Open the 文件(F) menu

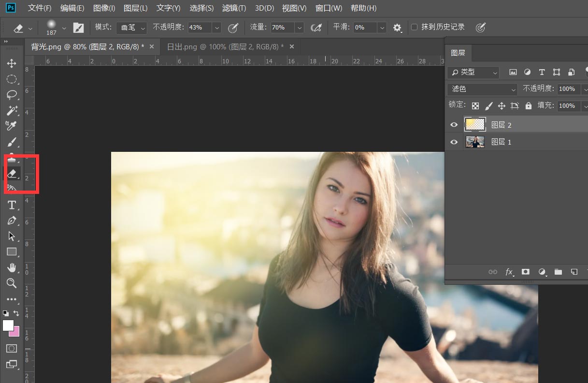pyautogui.click(x=40, y=8)
